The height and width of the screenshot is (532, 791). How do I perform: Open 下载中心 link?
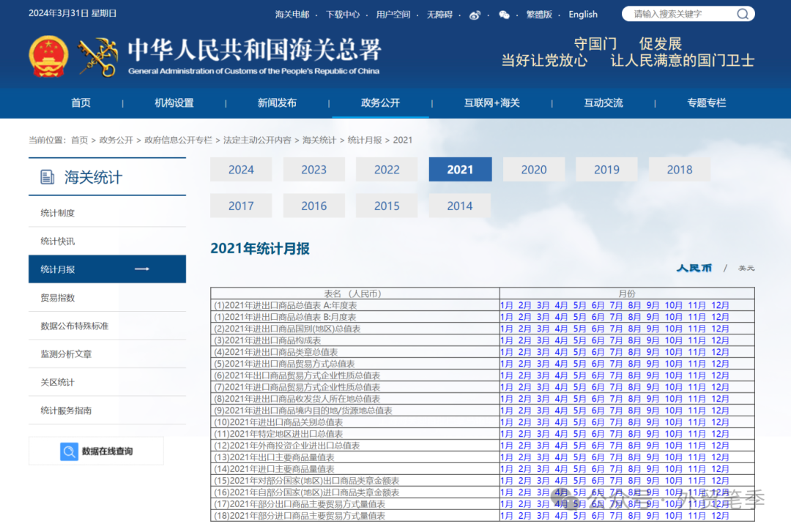click(x=343, y=15)
